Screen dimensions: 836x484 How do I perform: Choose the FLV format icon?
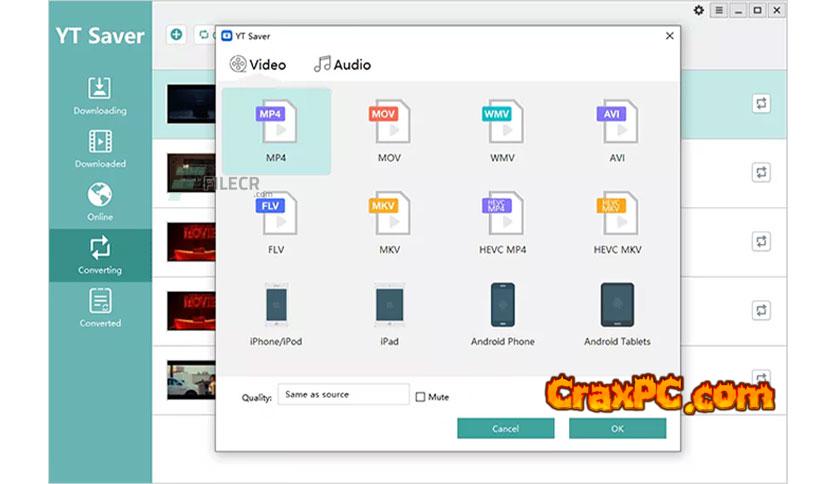coord(276,215)
